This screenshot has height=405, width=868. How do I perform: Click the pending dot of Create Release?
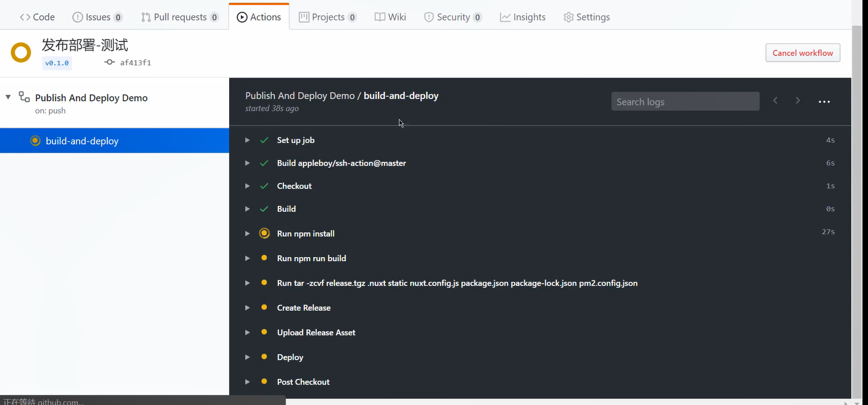264,307
